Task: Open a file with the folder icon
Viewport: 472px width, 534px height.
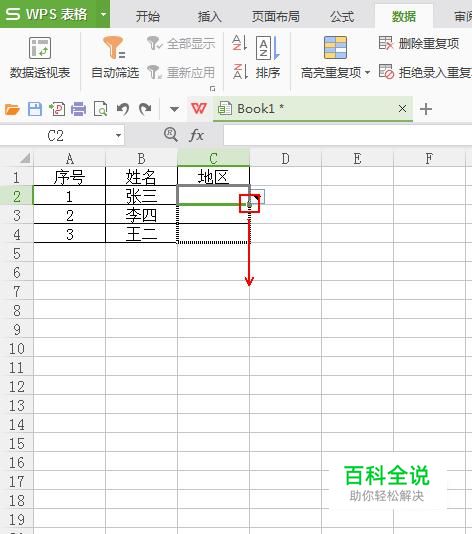Action: [12, 109]
